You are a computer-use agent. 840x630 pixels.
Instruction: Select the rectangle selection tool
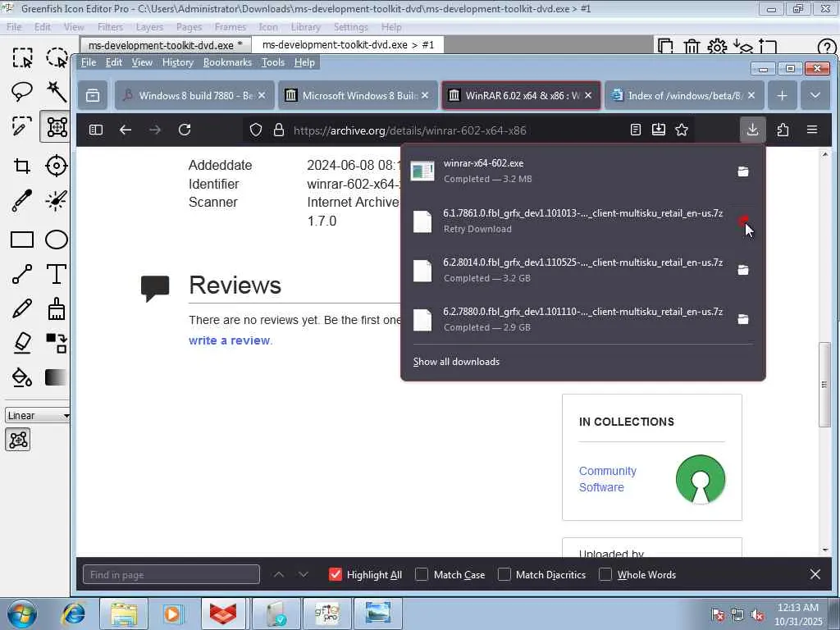click(22, 58)
